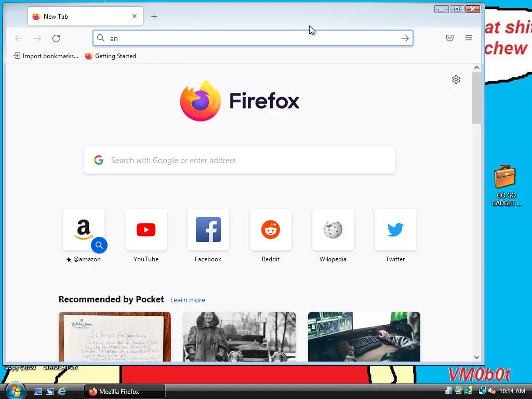Viewport: 532px width, 399px height.
Task: Open the Firefox hamburger menu
Action: [469, 38]
